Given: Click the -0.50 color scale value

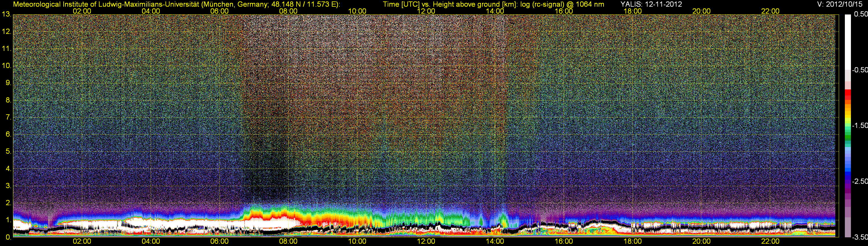Looking at the screenshot, I should [x=860, y=70].
